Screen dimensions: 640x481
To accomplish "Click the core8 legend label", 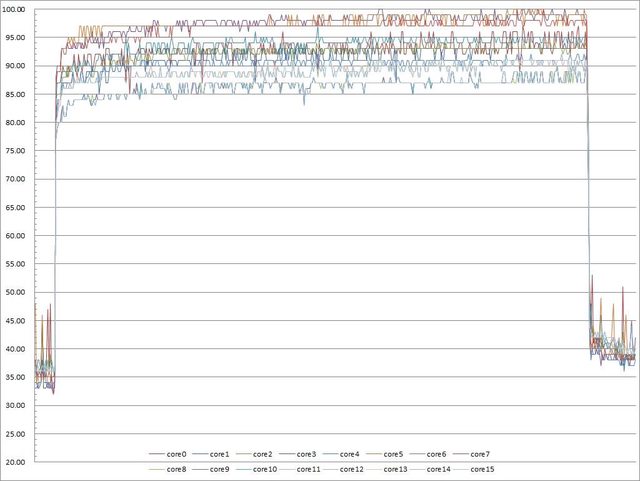I will (177, 469).
